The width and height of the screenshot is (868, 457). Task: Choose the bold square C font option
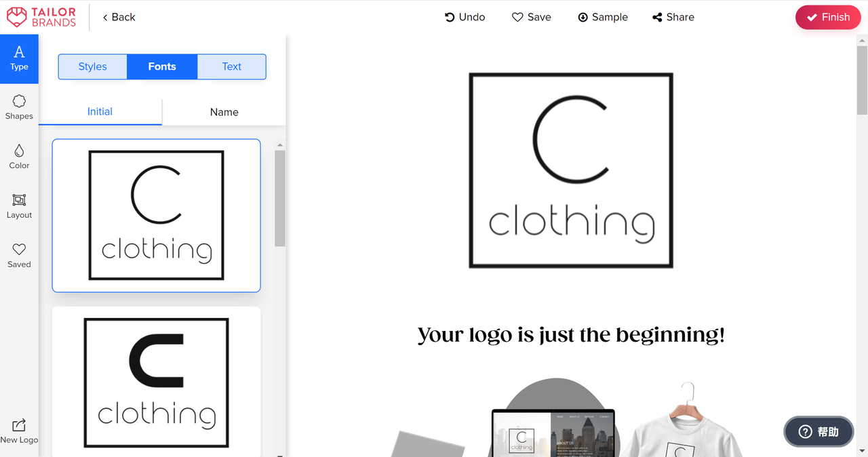coord(156,382)
